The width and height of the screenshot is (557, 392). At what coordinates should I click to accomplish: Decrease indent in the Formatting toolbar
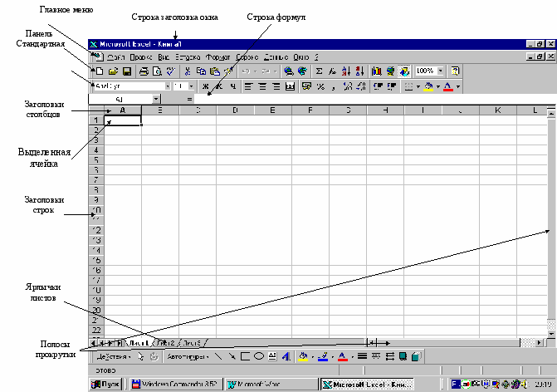point(378,86)
